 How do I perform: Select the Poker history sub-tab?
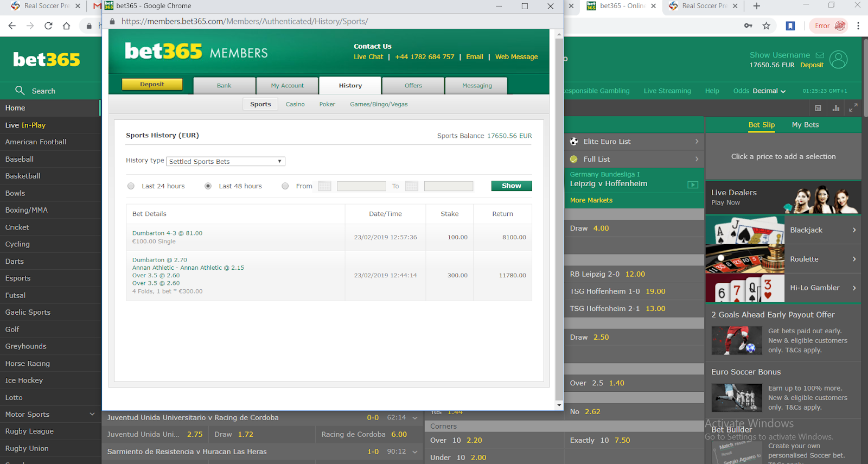[327, 104]
